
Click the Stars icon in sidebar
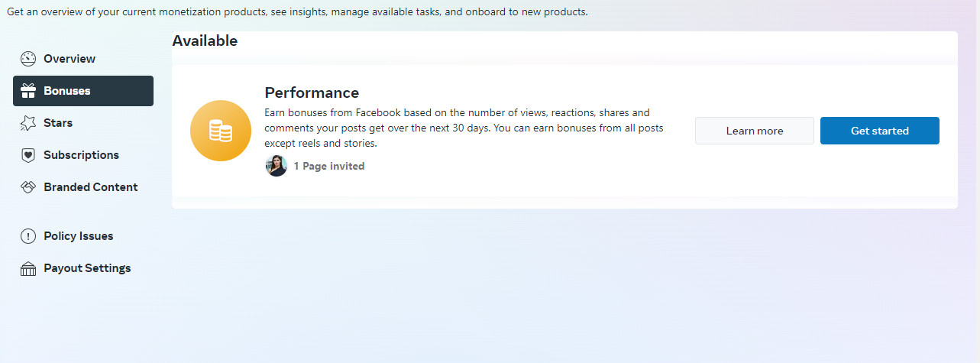28,123
